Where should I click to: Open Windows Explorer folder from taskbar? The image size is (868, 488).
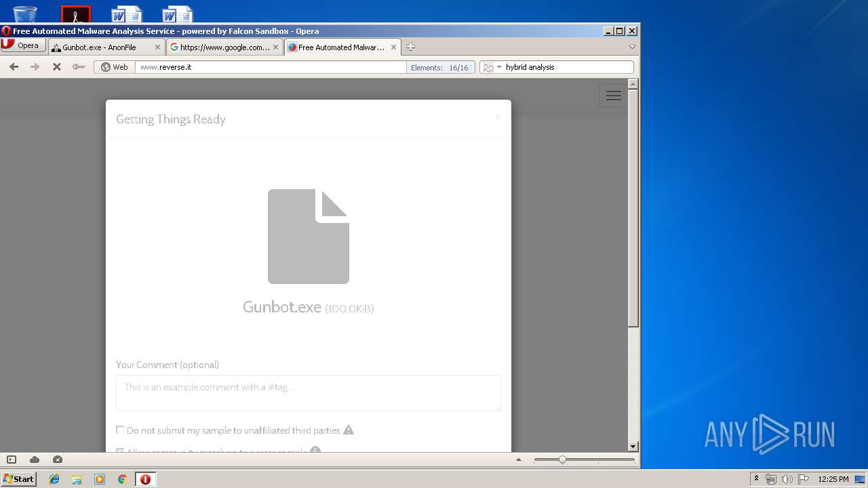pos(77,479)
